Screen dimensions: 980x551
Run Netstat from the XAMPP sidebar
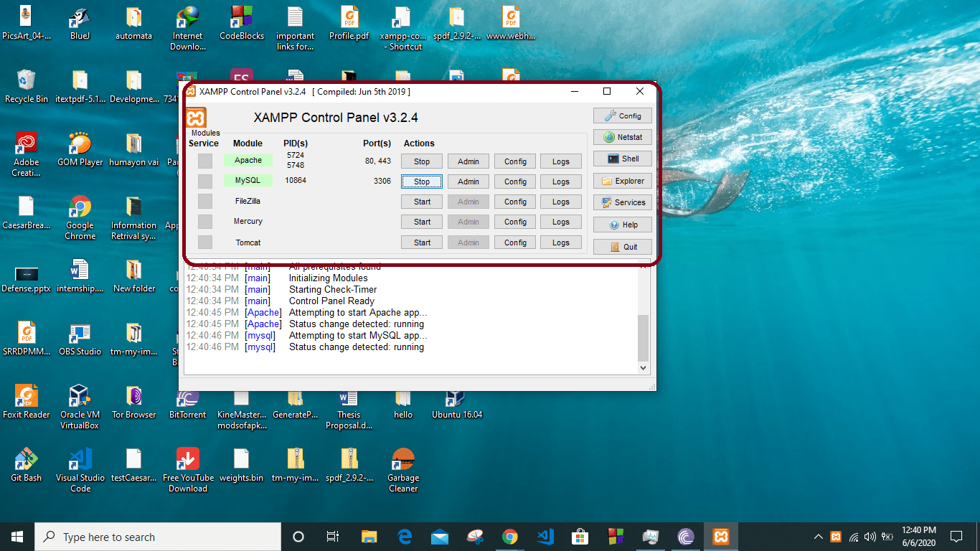pyautogui.click(x=621, y=137)
